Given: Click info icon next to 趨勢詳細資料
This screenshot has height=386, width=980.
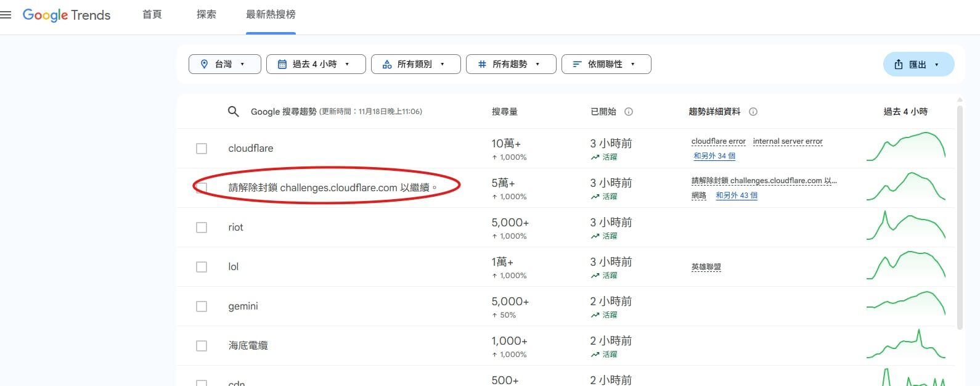Looking at the screenshot, I should 753,112.
